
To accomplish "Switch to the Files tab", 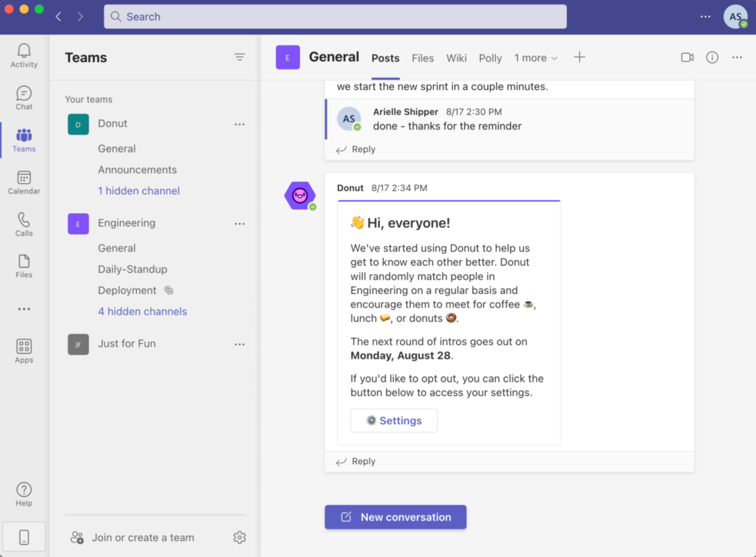I will click(423, 58).
